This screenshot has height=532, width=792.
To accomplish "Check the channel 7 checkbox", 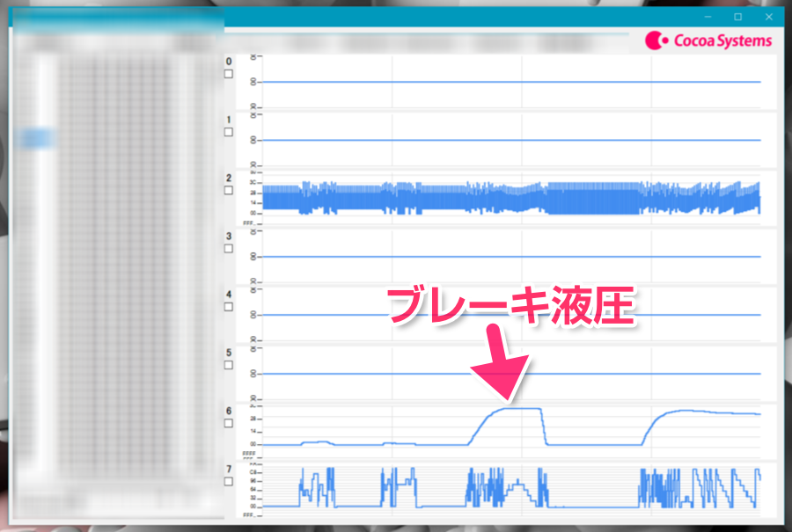I will 228,482.
